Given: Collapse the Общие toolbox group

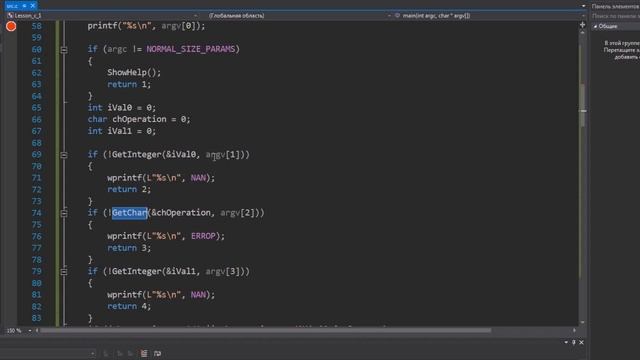Looking at the screenshot, I should pyautogui.click(x=595, y=26).
